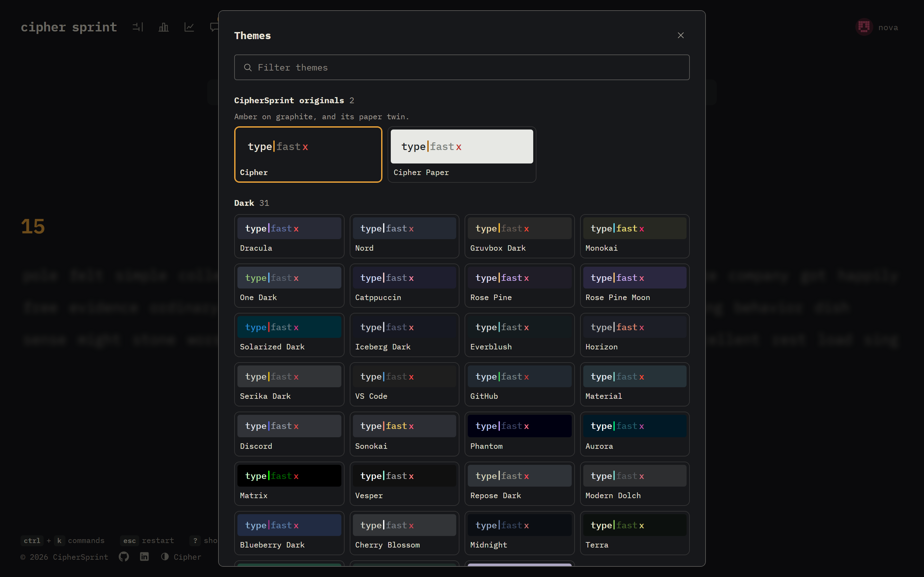Select the Solarized Dark theme
The width and height of the screenshot is (924, 577).
[x=289, y=335]
